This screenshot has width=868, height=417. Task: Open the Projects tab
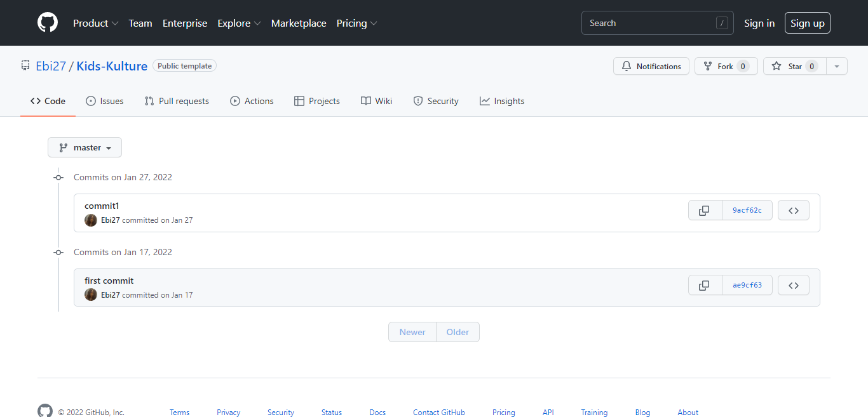pos(317,101)
